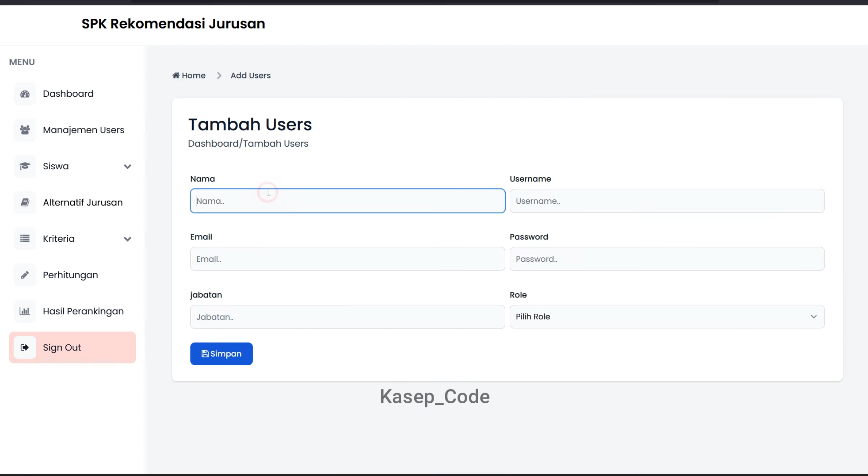Screen dimensions: 868x476
Task: Click the Tambah Users heading
Action: tap(250, 124)
